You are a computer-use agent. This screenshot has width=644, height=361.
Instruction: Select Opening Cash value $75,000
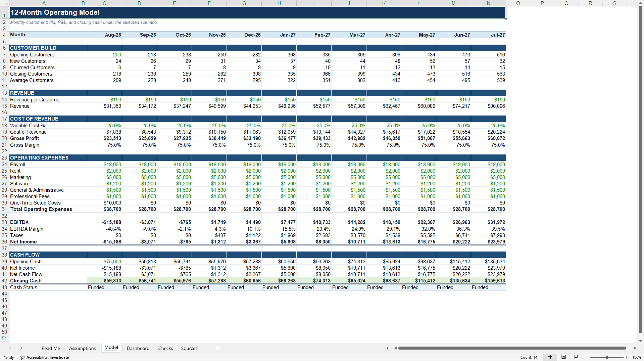pyautogui.click(x=105, y=261)
